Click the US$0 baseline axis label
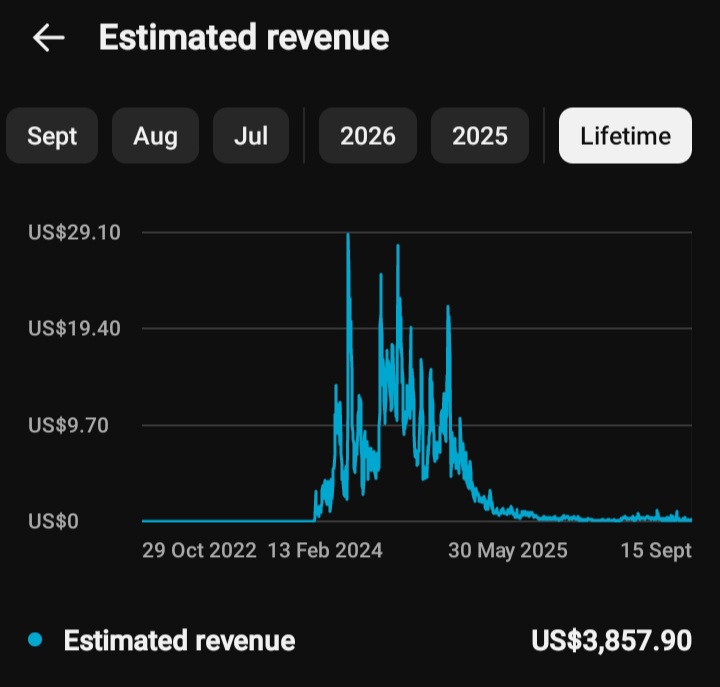 [53, 521]
